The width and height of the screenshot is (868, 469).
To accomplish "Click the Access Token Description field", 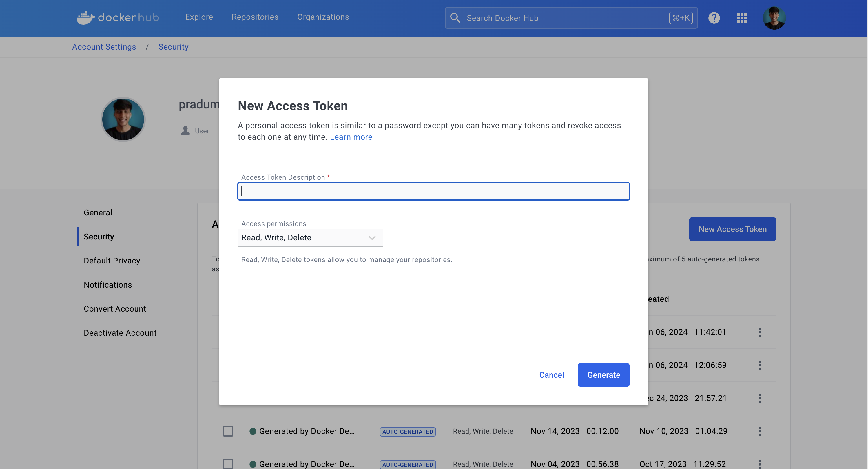I will tap(433, 191).
